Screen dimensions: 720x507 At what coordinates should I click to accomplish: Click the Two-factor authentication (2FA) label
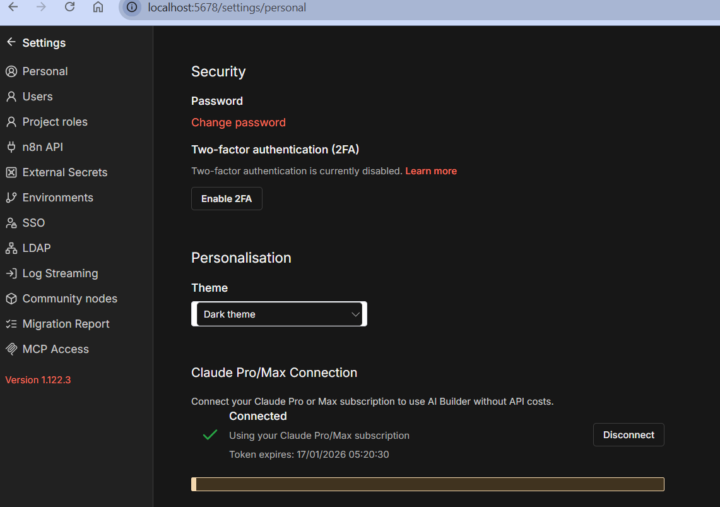(275, 150)
